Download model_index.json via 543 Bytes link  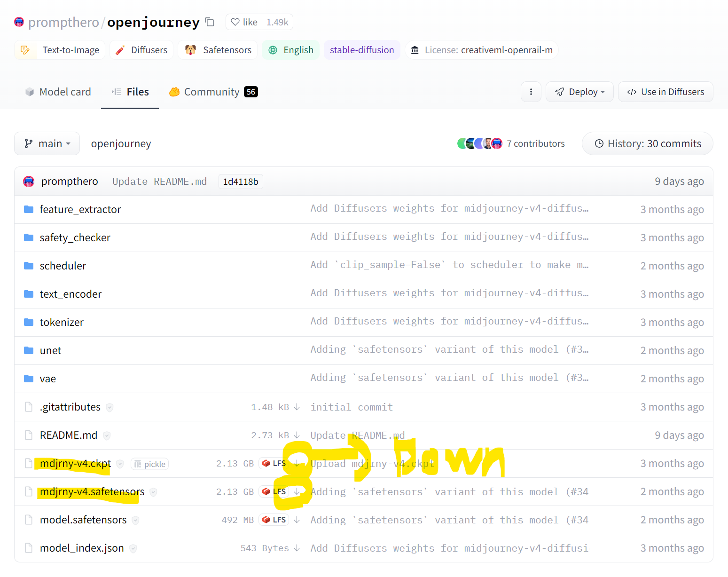click(x=270, y=548)
